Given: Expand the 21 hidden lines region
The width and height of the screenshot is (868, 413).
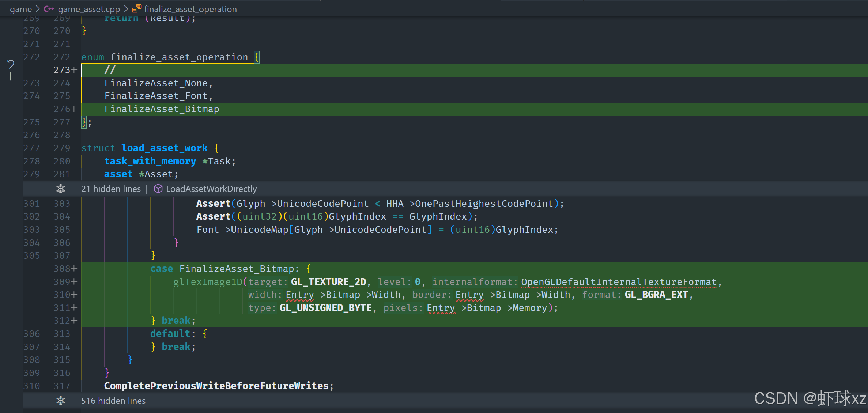Looking at the screenshot, I should point(111,189).
